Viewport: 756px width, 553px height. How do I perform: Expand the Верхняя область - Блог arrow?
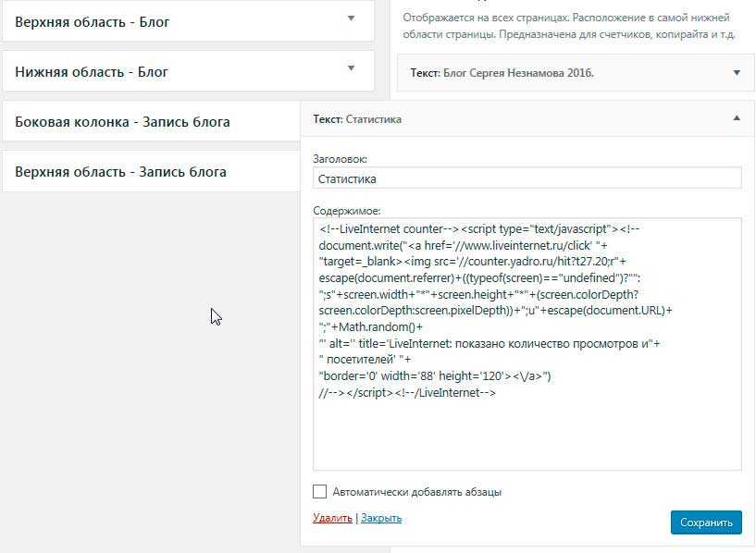[351, 18]
